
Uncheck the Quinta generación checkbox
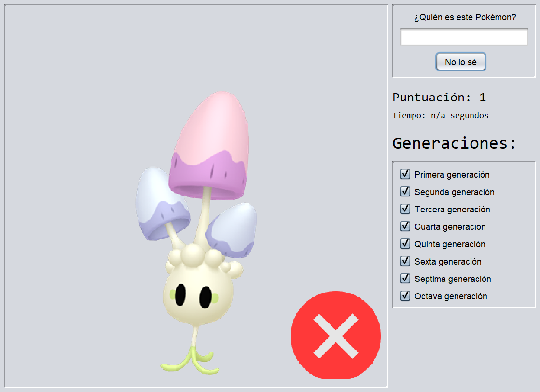(405, 244)
